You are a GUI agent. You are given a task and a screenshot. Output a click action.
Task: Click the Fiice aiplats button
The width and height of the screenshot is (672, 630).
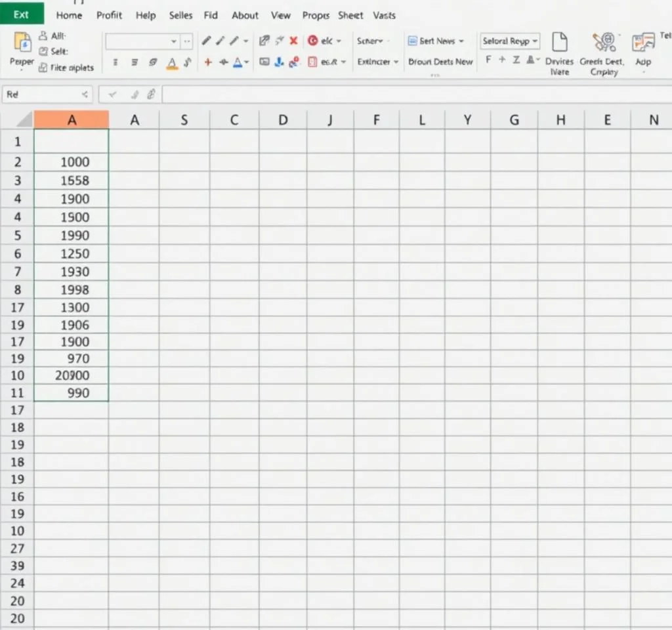click(66, 68)
